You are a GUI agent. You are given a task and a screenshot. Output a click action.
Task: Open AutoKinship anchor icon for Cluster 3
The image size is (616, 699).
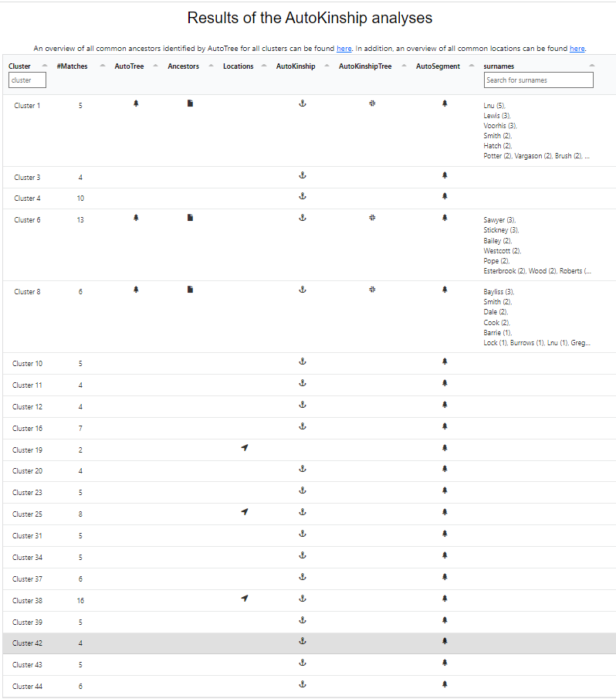pyautogui.click(x=303, y=175)
